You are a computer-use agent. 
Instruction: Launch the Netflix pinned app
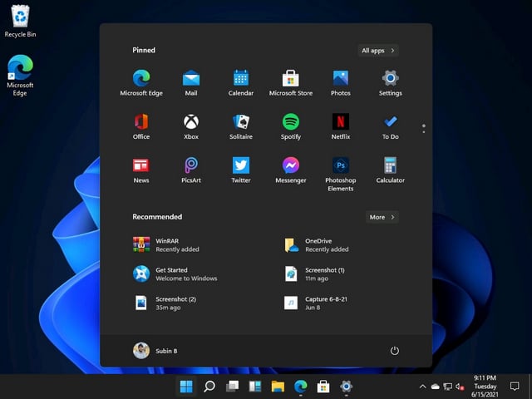pos(340,126)
